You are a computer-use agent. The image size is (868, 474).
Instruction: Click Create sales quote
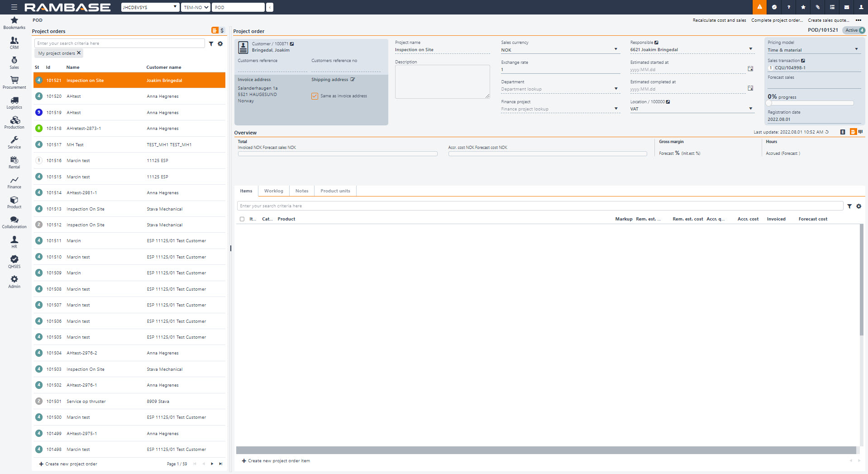(x=829, y=20)
